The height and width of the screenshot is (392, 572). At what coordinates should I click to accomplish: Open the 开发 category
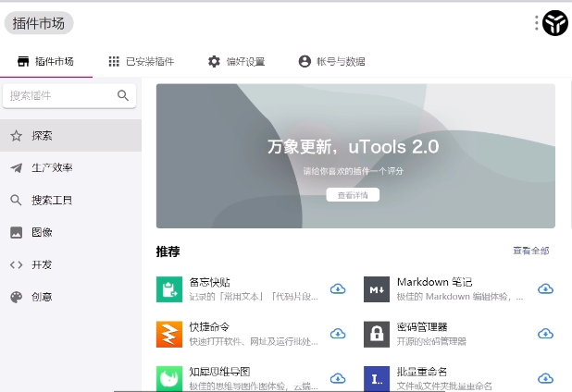[x=70, y=264]
